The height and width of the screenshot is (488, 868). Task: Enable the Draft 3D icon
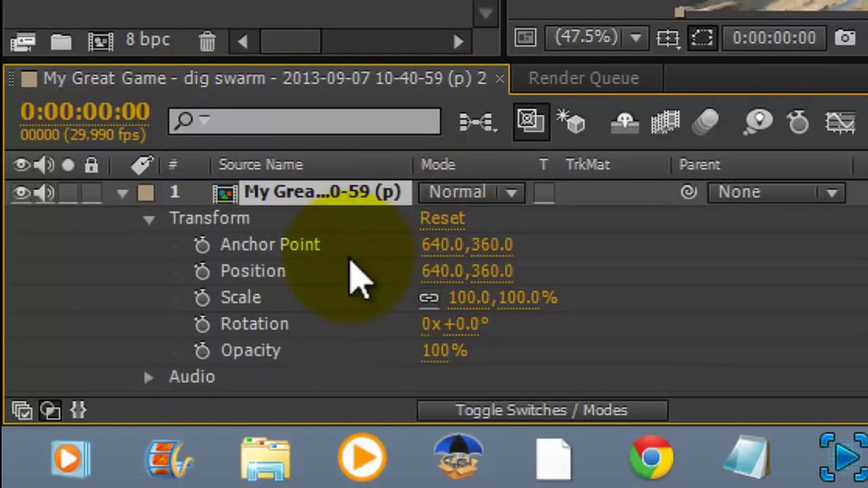tap(571, 122)
